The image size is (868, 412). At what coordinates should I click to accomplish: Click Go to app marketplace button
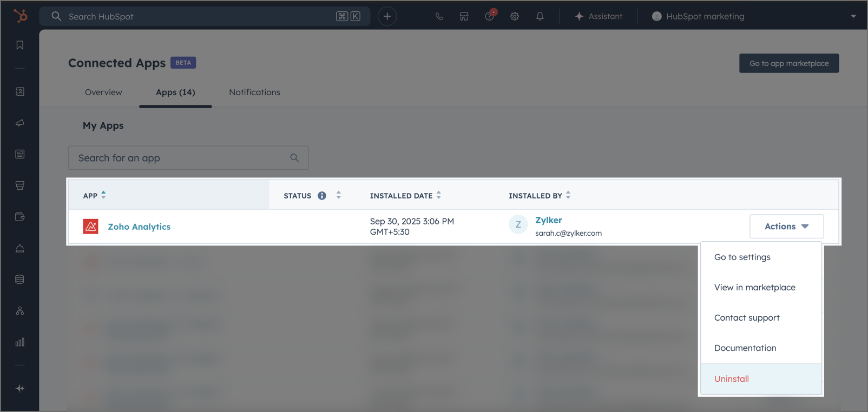[789, 63]
